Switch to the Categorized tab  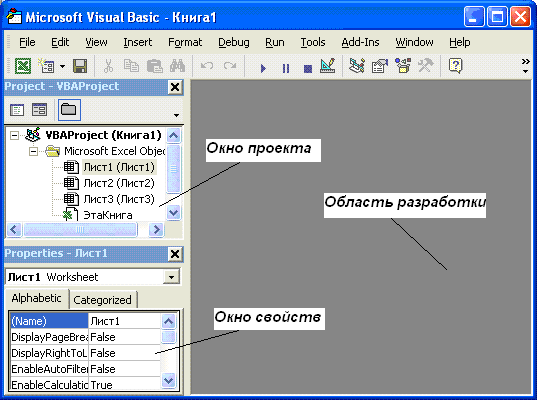103,300
